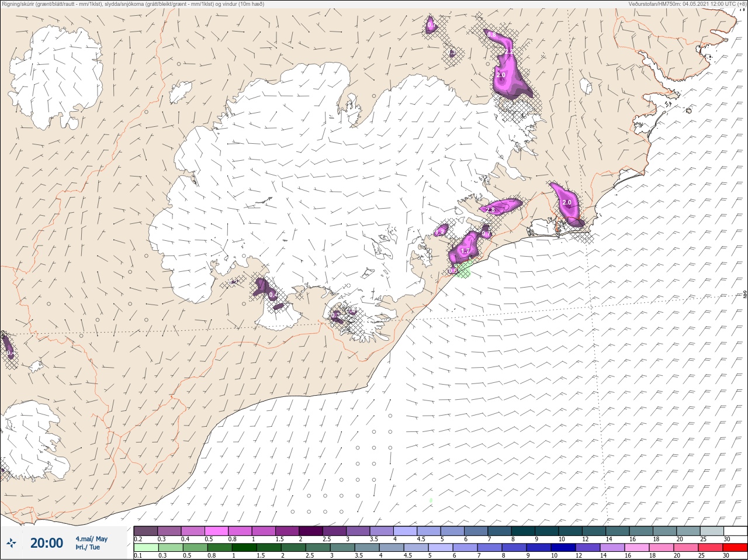
Task: Pick the white upper-scale swatch above 30
Action: [736, 531]
